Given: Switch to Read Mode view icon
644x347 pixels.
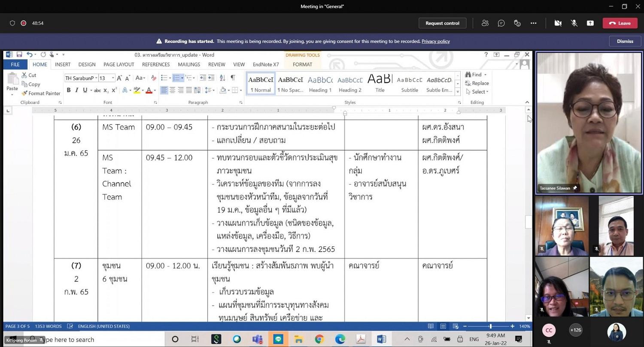Looking at the screenshot, I should click(x=431, y=326).
